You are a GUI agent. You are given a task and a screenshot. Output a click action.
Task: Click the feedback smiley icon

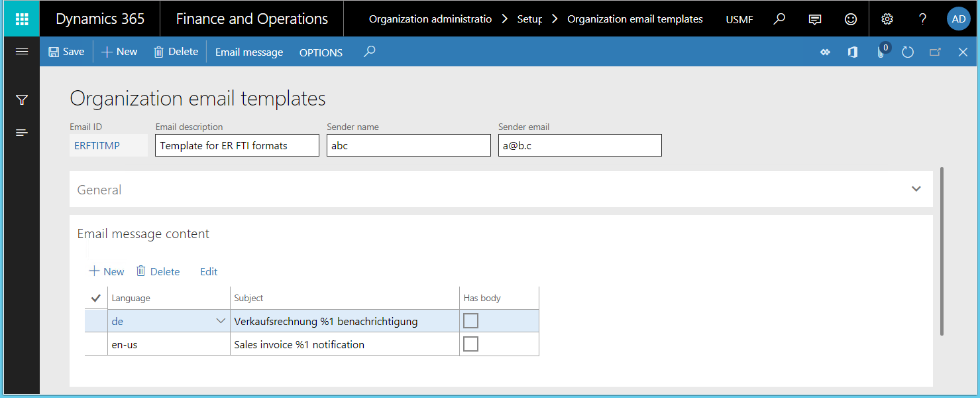pyautogui.click(x=850, y=19)
